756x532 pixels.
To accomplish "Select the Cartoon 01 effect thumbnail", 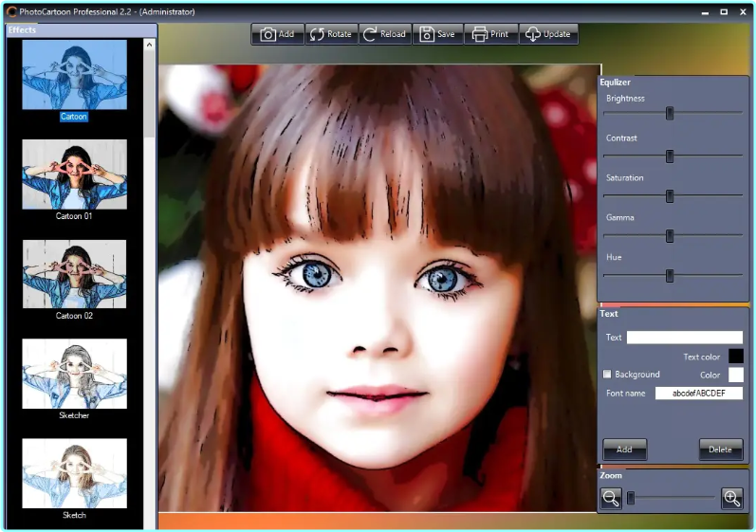I will 74,174.
